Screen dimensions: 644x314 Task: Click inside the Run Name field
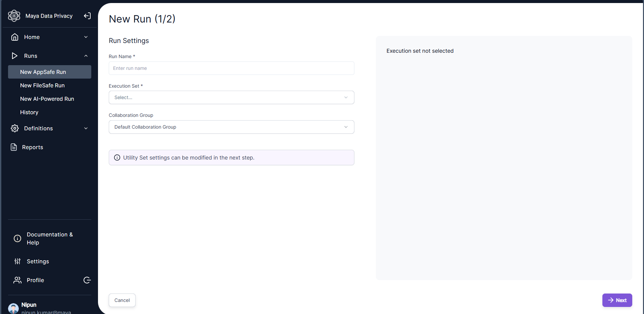(231, 68)
